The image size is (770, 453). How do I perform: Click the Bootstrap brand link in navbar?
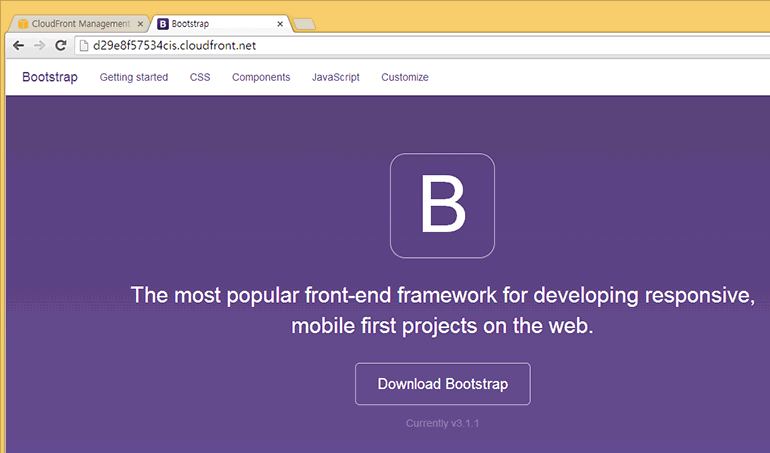(x=50, y=77)
